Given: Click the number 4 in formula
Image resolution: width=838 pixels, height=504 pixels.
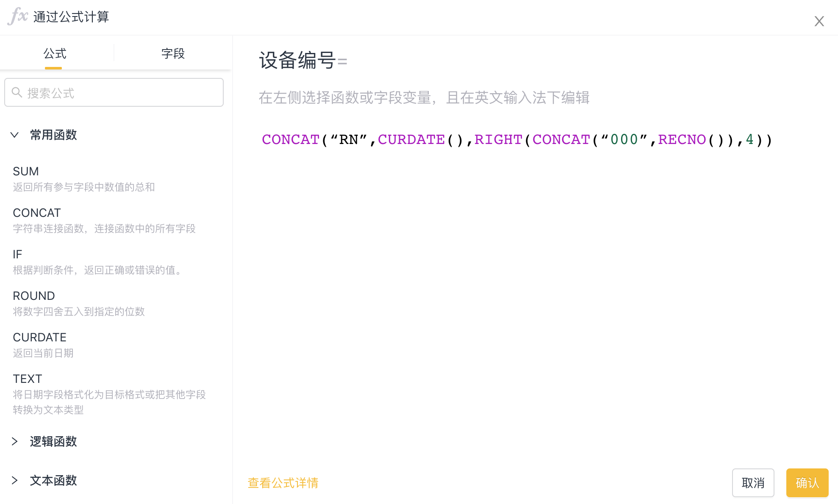Looking at the screenshot, I should coord(750,139).
